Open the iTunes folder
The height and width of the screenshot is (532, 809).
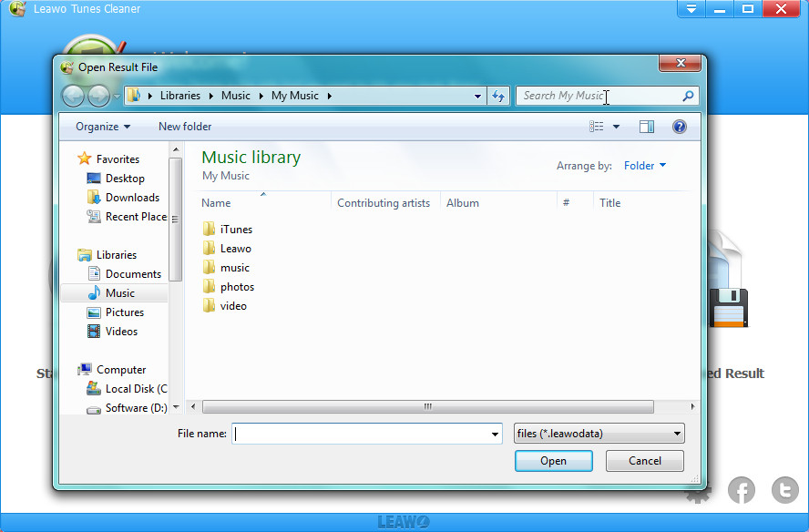pyautogui.click(x=236, y=230)
